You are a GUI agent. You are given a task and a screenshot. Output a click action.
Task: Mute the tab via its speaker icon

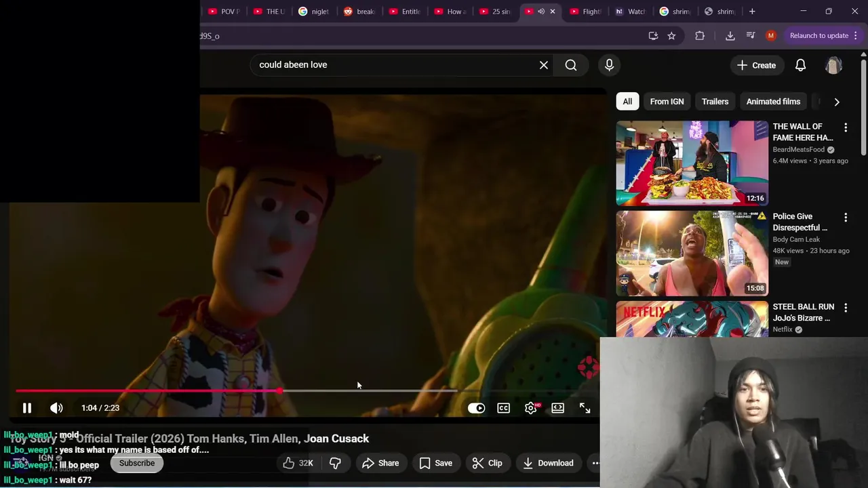click(x=541, y=12)
